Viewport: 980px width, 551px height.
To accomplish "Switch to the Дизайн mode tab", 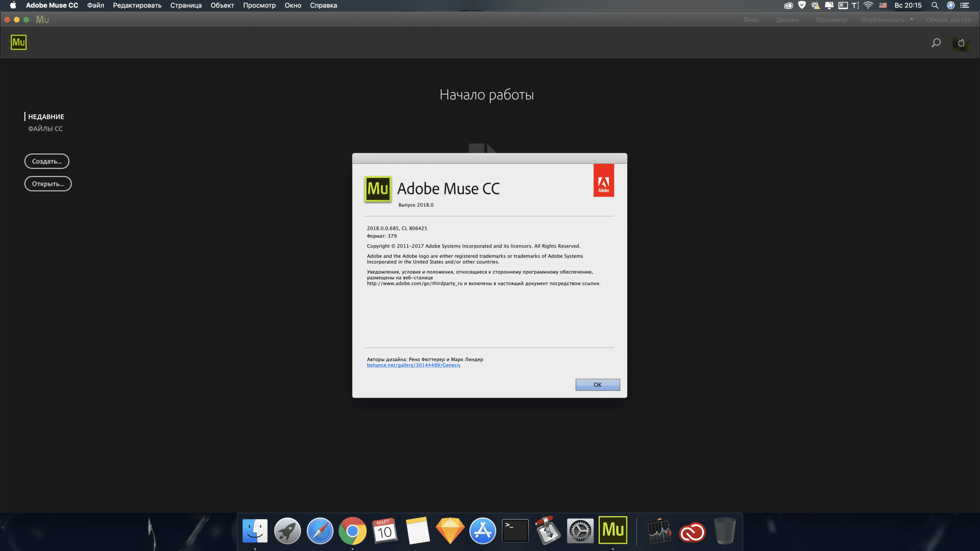I will (787, 20).
